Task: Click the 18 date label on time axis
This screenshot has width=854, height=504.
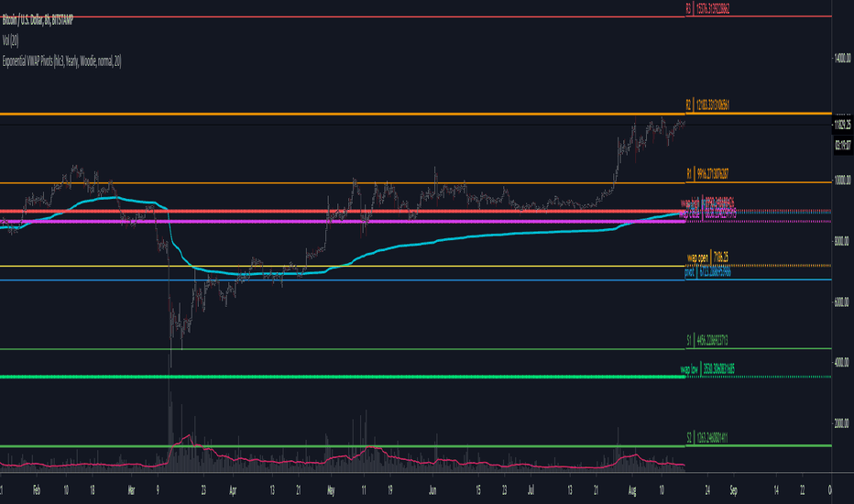Action: [92, 490]
